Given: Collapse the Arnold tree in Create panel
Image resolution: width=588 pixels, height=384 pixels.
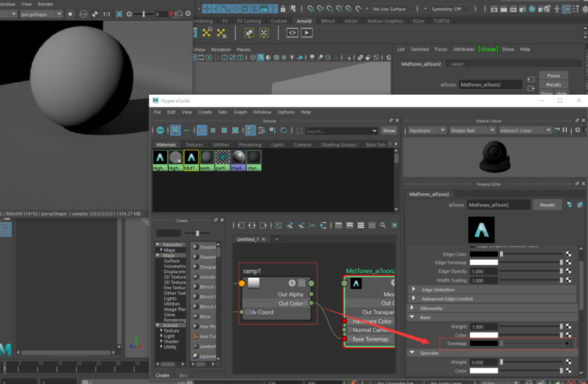Looking at the screenshot, I should pyautogui.click(x=157, y=325).
